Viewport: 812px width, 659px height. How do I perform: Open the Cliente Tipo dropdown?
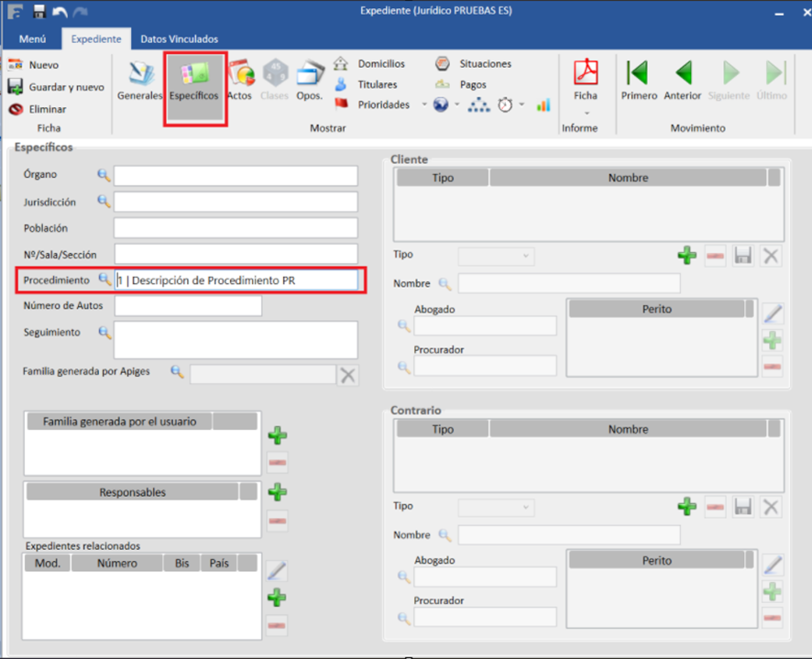tap(496, 257)
